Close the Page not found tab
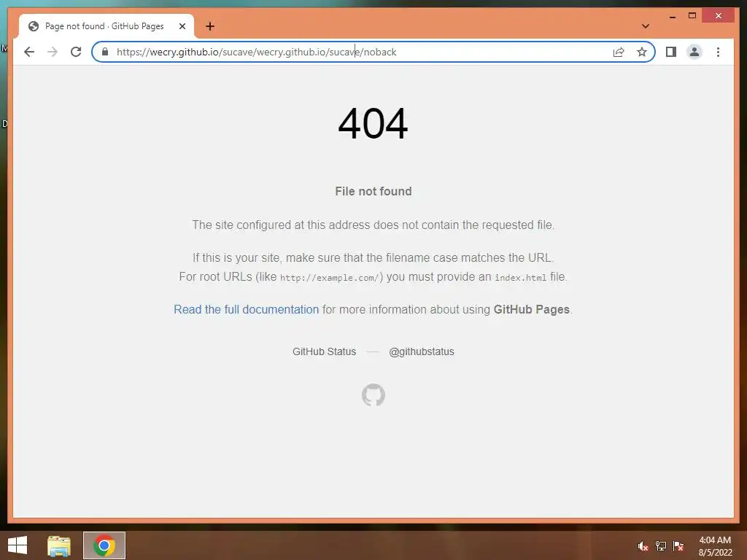 click(x=182, y=26)
